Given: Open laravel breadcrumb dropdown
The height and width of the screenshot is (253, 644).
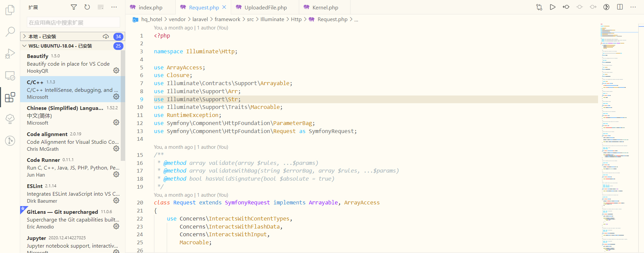Looking at the screenshot, I should pyautogui.click(x=200, y=19).
